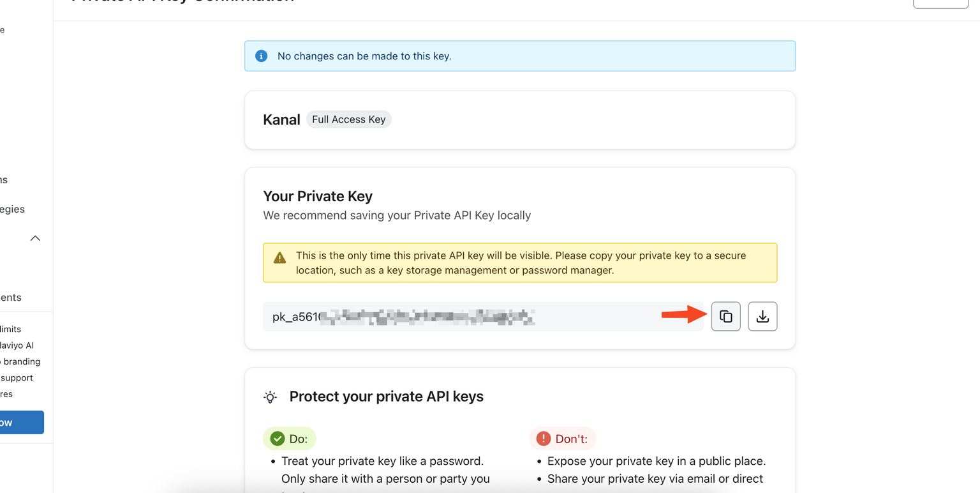Download the private API key file
Viewport: 980px width, 493px height.
pyautogui.click(x=762, y=316)
